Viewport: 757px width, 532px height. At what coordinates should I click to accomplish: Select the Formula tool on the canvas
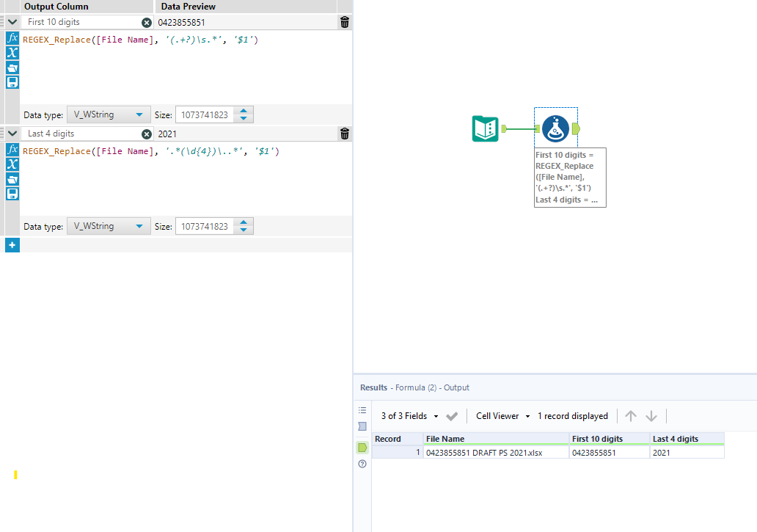coord(555,127)
